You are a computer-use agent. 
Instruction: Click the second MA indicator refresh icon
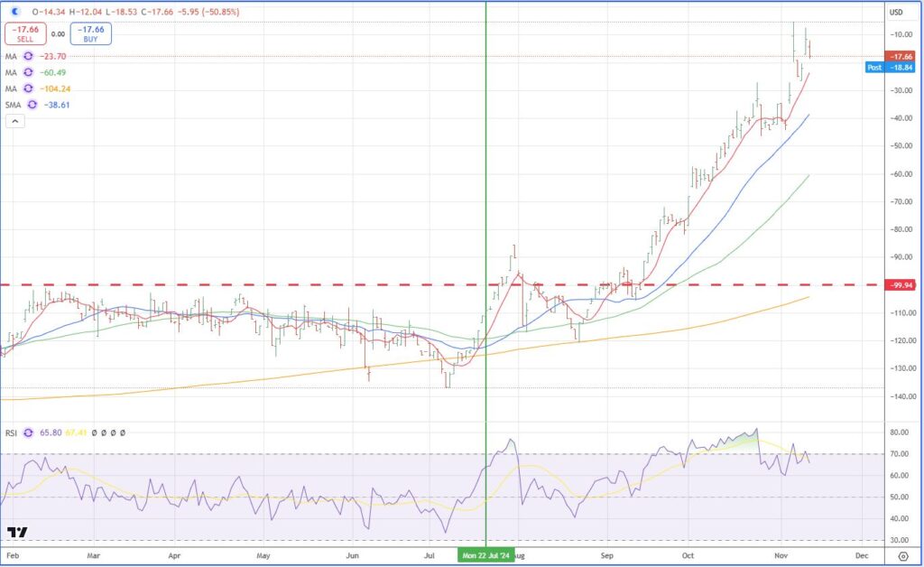[28, 72]
